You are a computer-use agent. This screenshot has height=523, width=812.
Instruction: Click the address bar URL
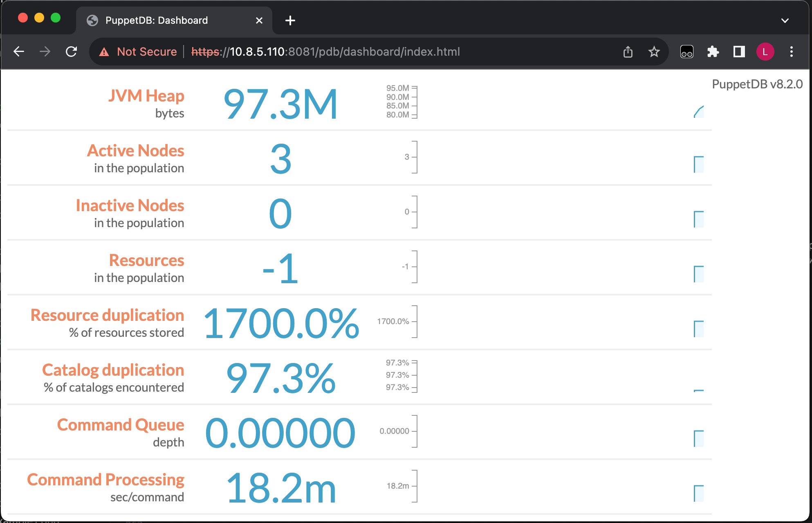click(x=325, y=52)
